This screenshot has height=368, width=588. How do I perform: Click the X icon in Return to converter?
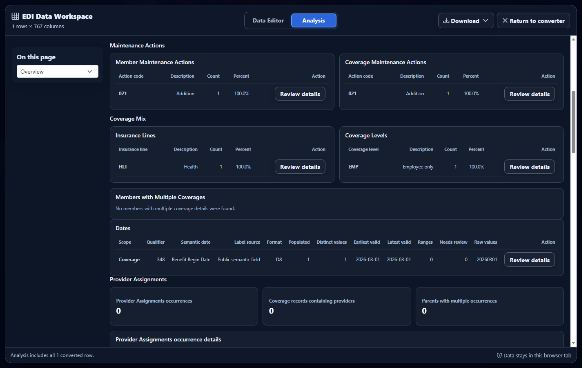coord(505,20)
